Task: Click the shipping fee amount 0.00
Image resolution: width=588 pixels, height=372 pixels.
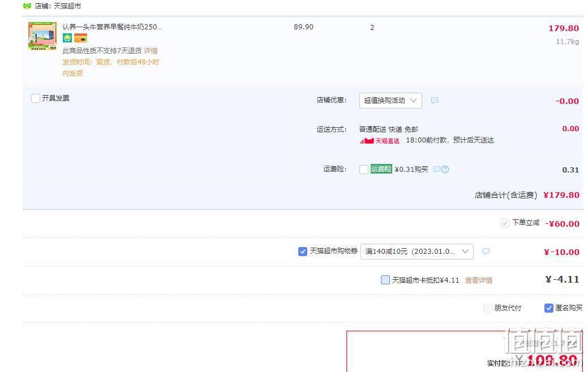Action: pyautogui.click(x=570, y=128)
